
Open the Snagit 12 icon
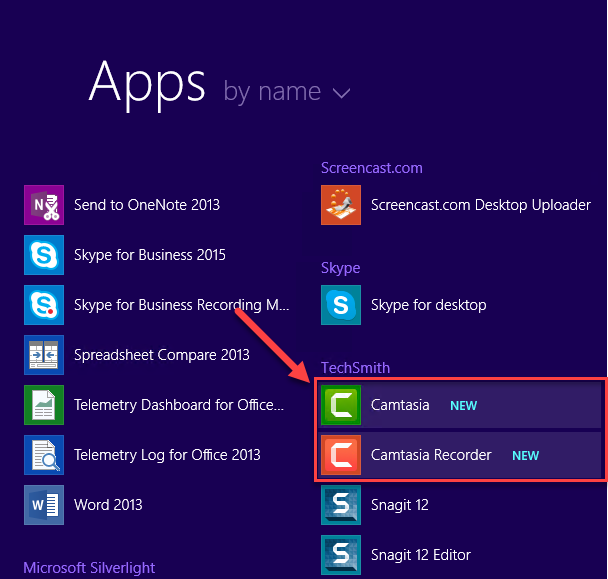tap(341, 505)
